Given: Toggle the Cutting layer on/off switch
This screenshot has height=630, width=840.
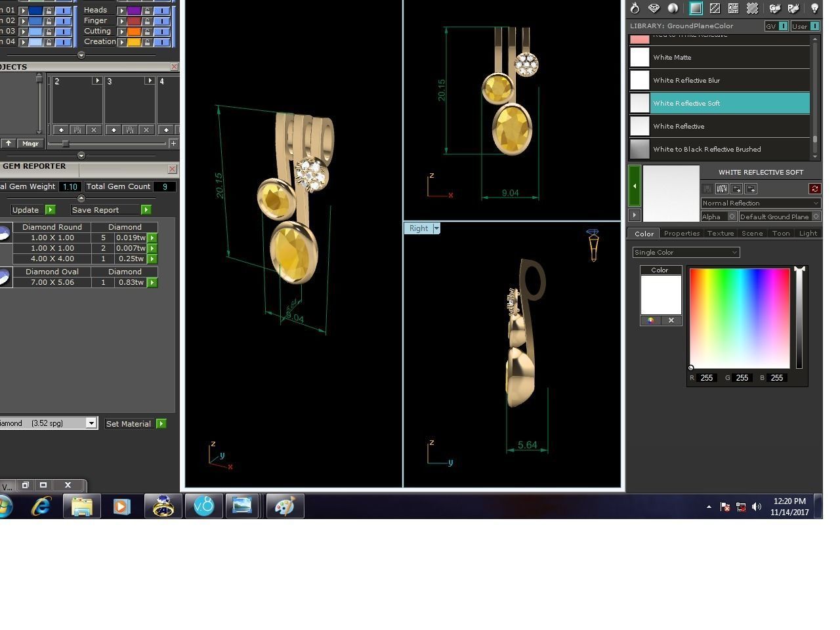Looking at the screenshot, I should click(x=161, y=31).
